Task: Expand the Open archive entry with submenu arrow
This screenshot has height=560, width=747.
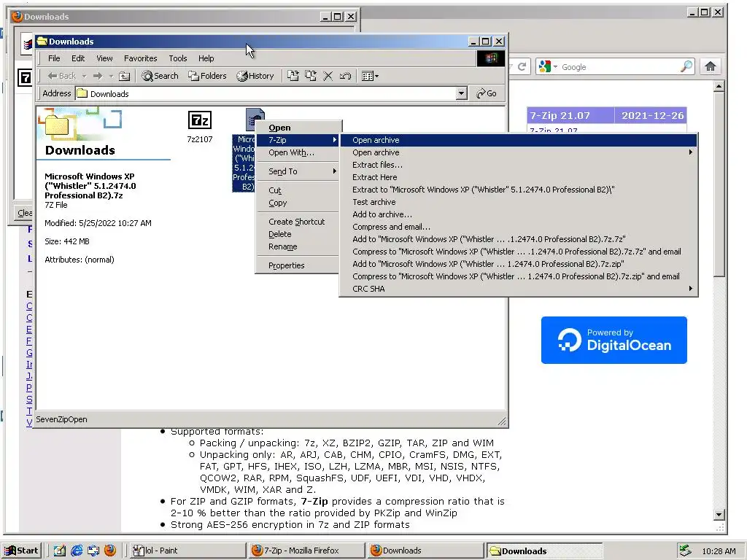Action: coord(519,152)
